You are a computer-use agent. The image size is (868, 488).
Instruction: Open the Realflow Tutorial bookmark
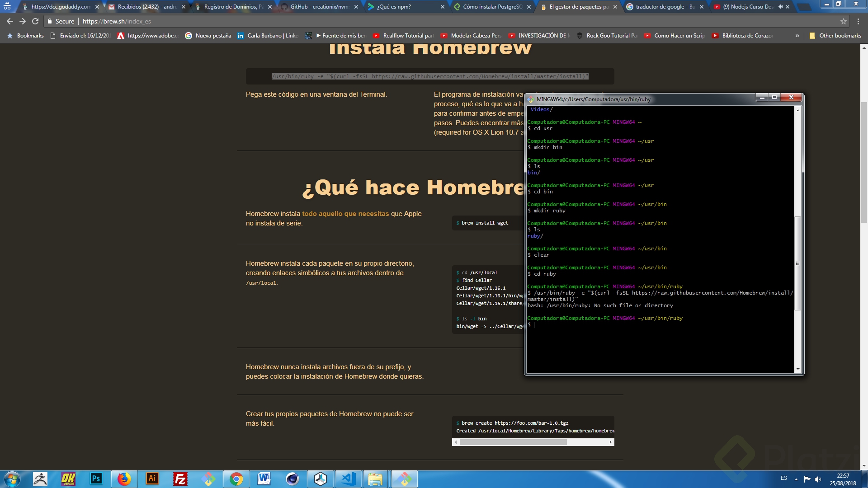(x=403, y=36)
